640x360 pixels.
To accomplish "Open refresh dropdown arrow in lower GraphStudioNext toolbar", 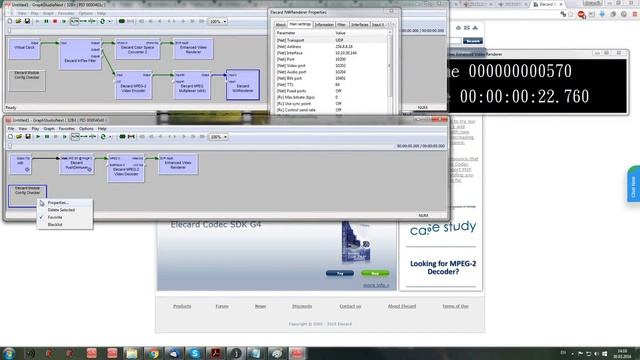I will pyautogui.click(x=110, y=137).
